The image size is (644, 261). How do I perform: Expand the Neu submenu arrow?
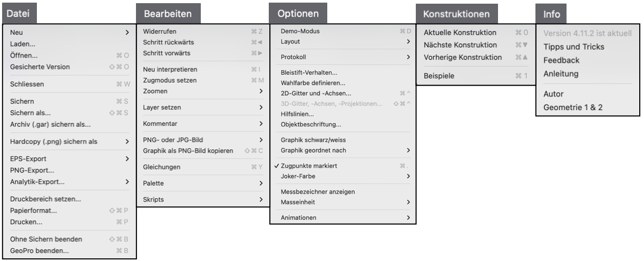pos(127,33)
